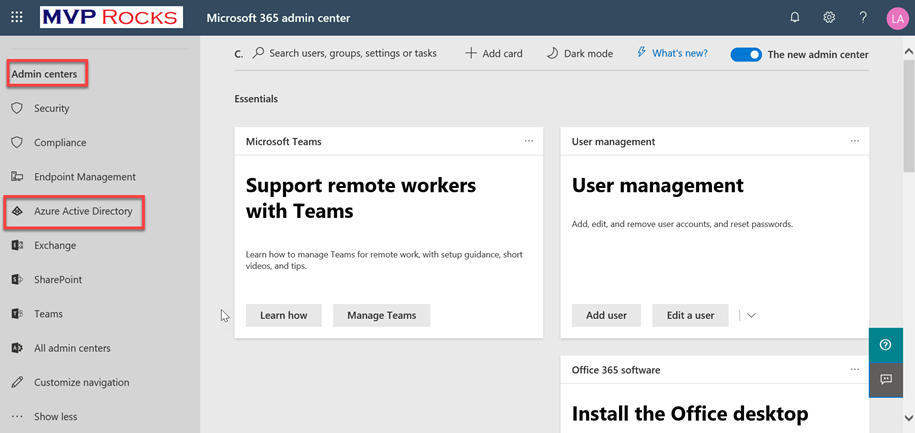Click the Microsoft 365 admin center title
Screen dimensions: 915x433
pyautogui.click(x=278, y=18)
